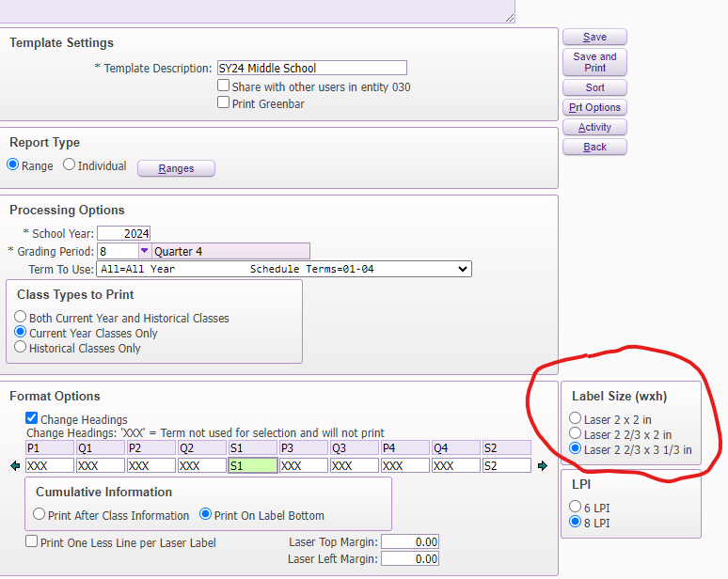Click the Template Description text field

[311, 68]
